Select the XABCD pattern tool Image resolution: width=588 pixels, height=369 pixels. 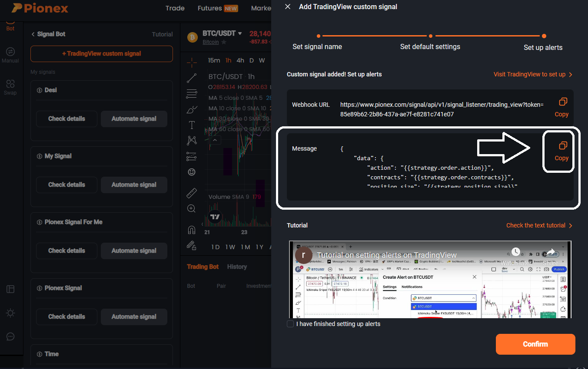point(191,140)
